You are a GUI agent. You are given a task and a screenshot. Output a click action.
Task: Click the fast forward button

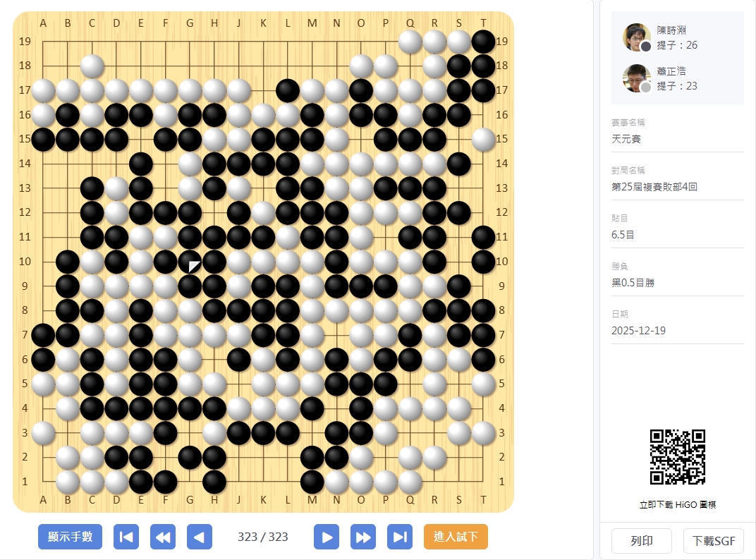click(x=363, y=537)
